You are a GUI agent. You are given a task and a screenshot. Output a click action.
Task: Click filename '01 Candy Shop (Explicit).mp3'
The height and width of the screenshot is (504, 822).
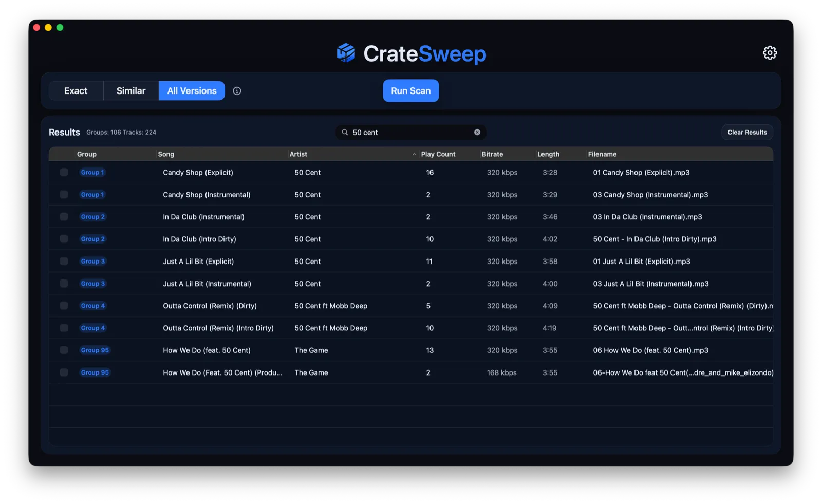click(641, 172)
